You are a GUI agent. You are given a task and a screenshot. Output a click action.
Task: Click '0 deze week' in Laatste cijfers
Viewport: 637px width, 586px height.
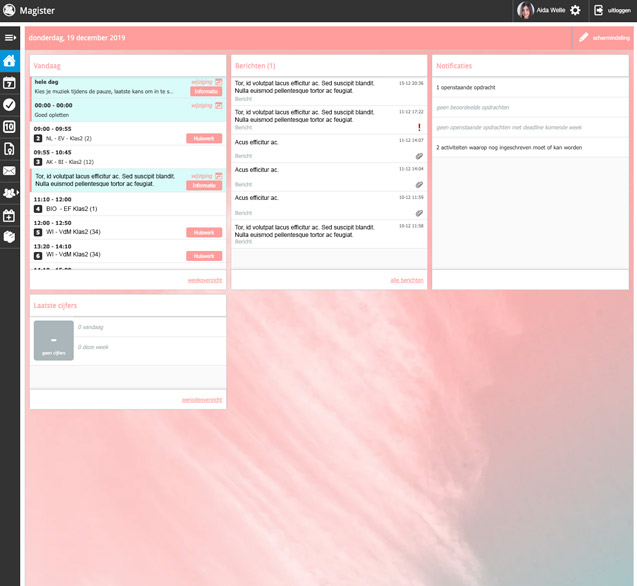(x=93, y=347)
